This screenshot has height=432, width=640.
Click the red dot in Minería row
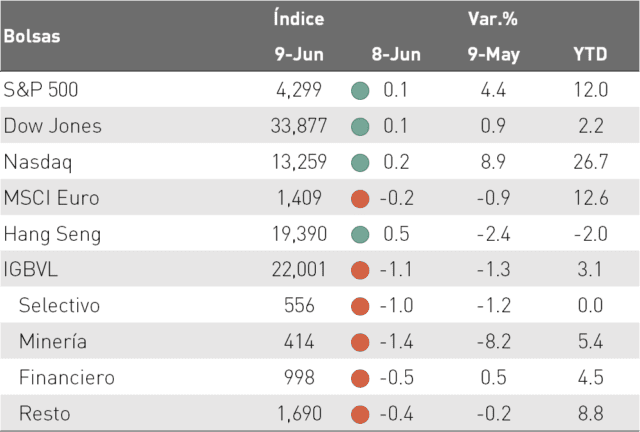pos(360,342)
